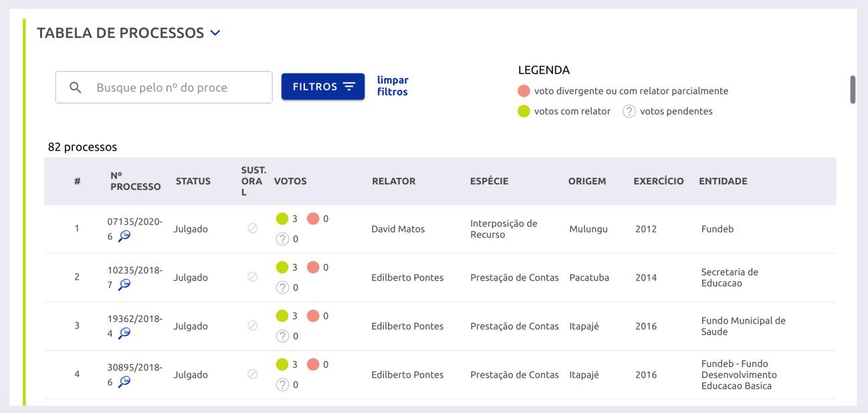Click pending votes question icon in row 2

[x=282, y=287]
